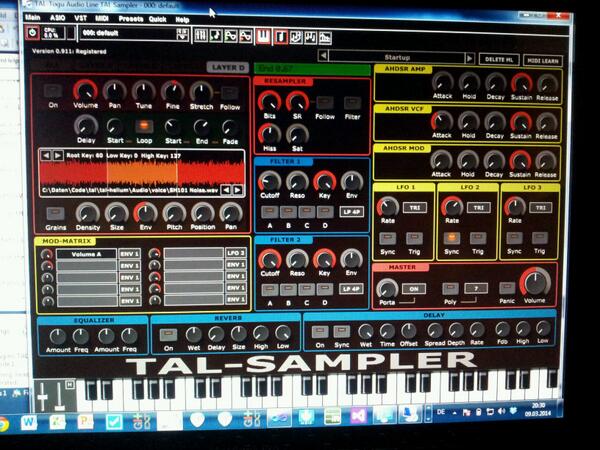Image resolution: width=600 pixels, height=450 pixels.
Task: Open the Help menu
Action: (182, 20)
